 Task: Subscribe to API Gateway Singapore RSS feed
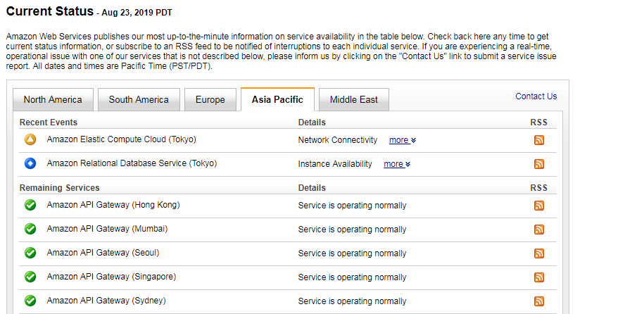539,277
